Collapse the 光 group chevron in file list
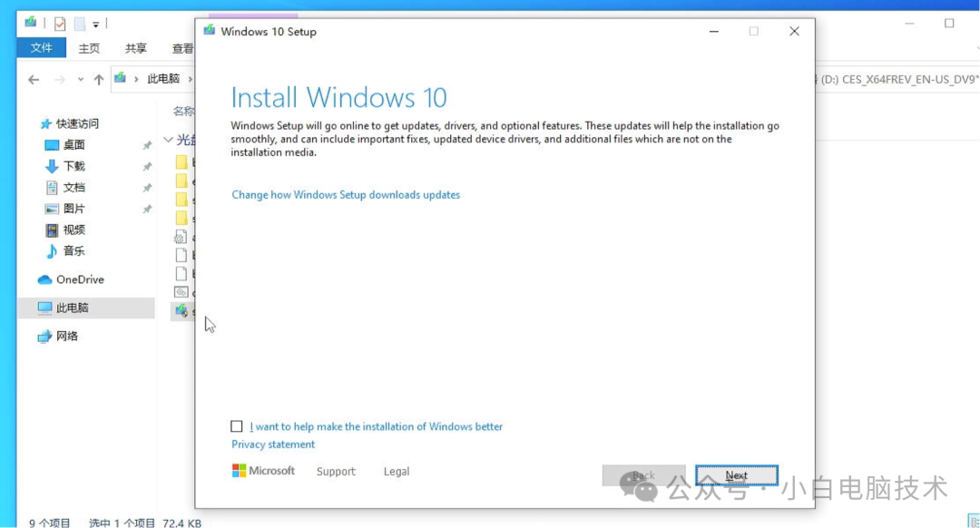Viewport: 980px width, 528px height. click(168, 140)
